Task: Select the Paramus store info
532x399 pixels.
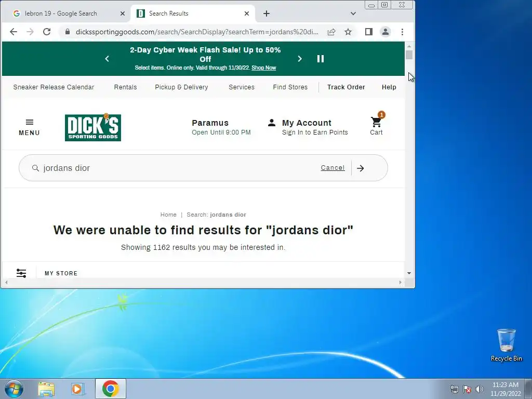Action: (x=221, y=127)
